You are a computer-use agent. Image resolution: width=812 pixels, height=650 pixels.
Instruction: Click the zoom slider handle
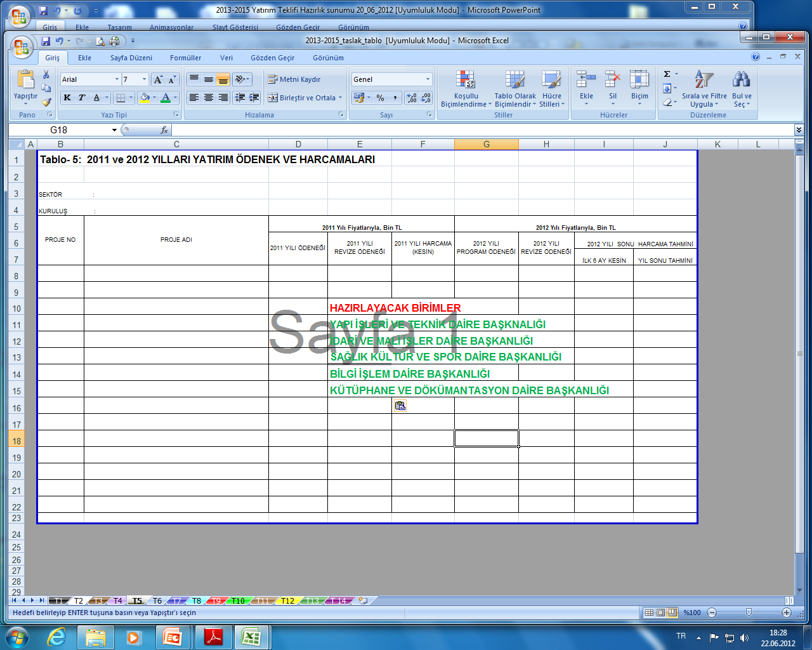pos(749,613)
